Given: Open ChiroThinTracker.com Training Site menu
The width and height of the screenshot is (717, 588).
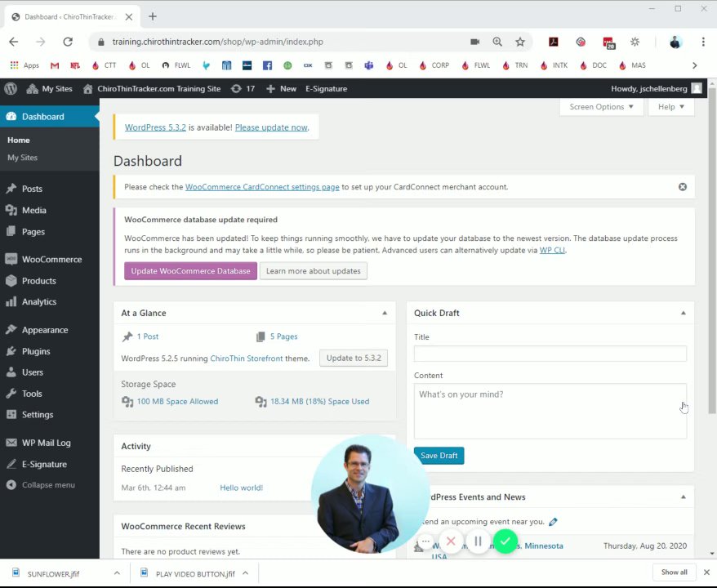Looking at the screenshot, I should [x=152, y=89].
